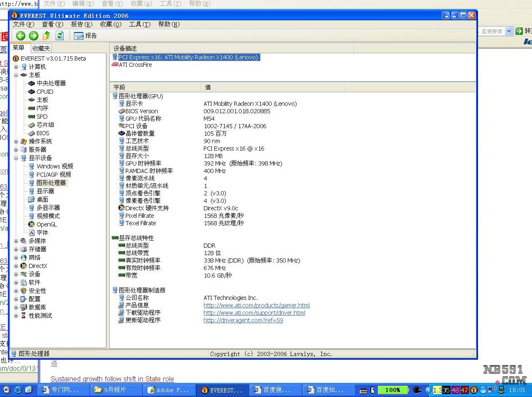Click the green Back arrow toolbar icon
The width and height of the screenshot is (532, 397).
(20, 36)
